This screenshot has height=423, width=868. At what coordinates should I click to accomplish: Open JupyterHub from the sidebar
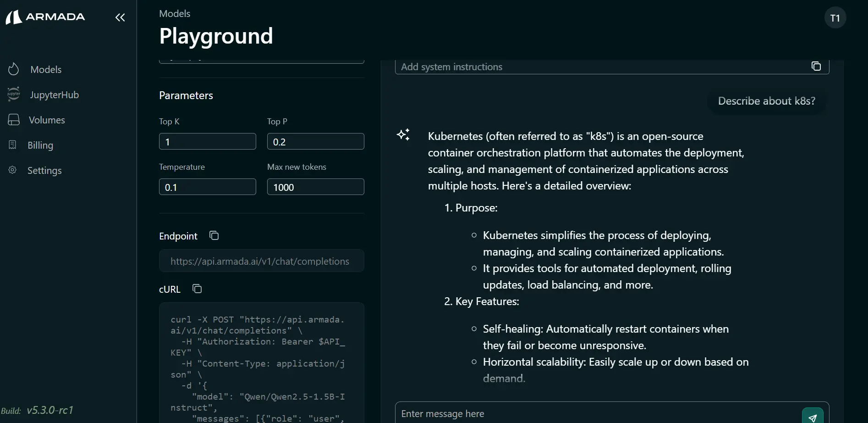54,95
